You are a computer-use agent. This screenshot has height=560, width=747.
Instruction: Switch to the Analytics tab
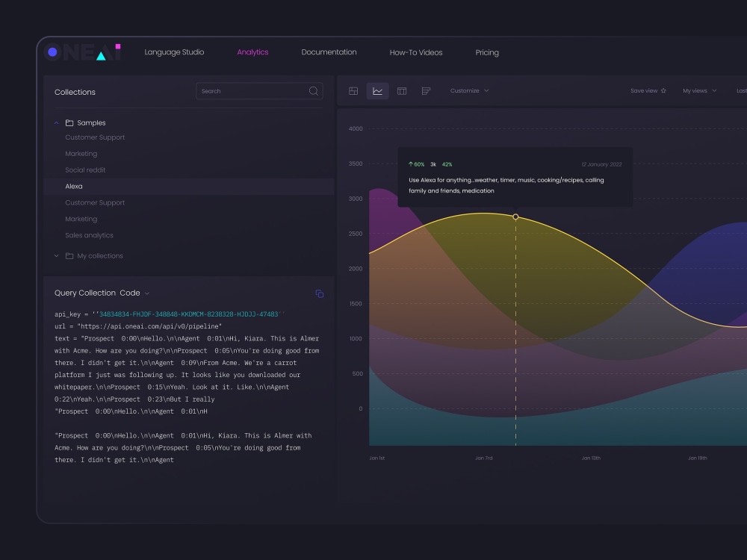click(252, 52)
